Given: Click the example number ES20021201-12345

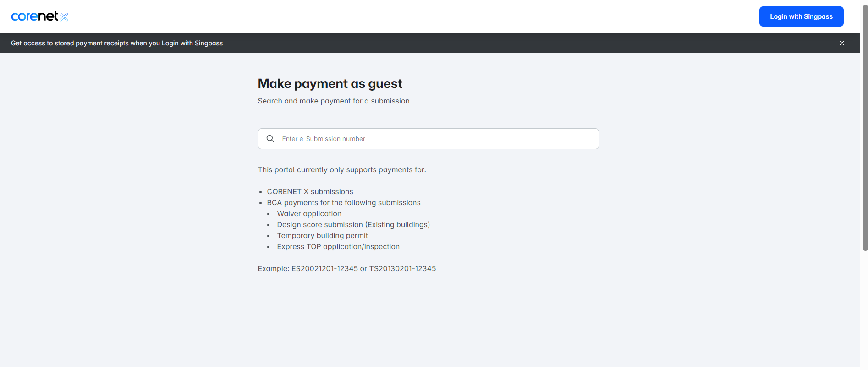Looking at the screenshot, I should 324,269.
